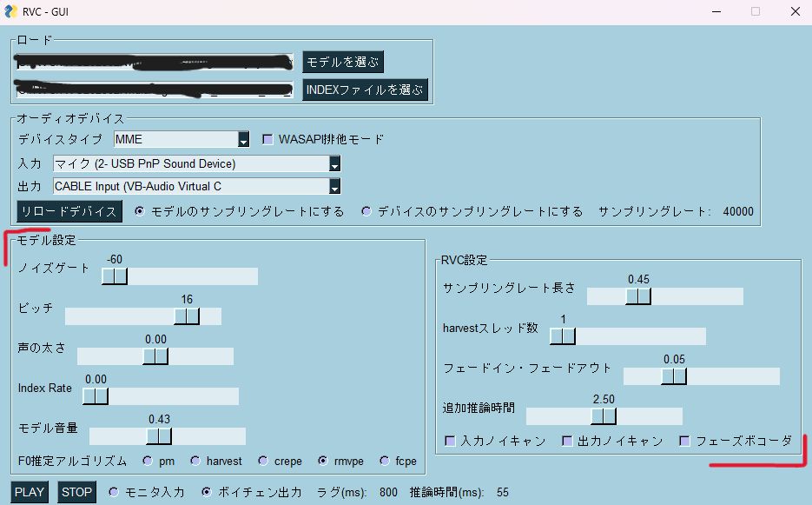
Task: Toggle the 入力ノイキャン checkbox
Action: (450, 441)
